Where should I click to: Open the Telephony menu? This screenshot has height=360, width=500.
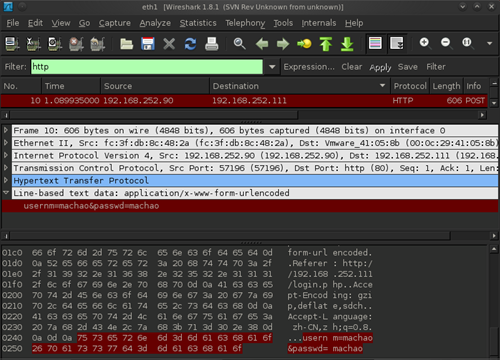245,23
